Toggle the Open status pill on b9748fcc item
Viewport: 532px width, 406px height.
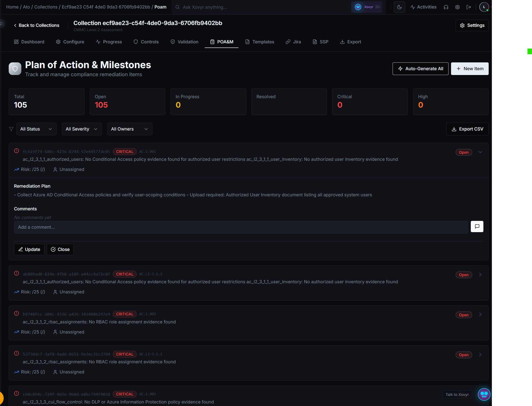(x=463, y=315)
